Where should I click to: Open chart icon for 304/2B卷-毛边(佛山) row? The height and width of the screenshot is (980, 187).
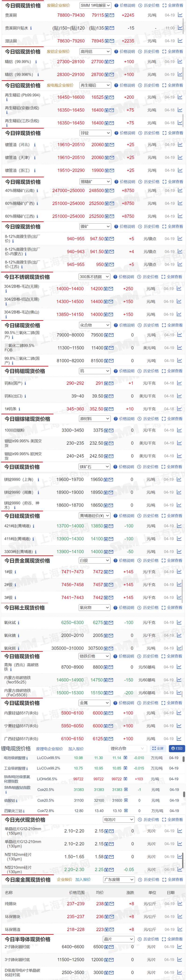[179, 314]
